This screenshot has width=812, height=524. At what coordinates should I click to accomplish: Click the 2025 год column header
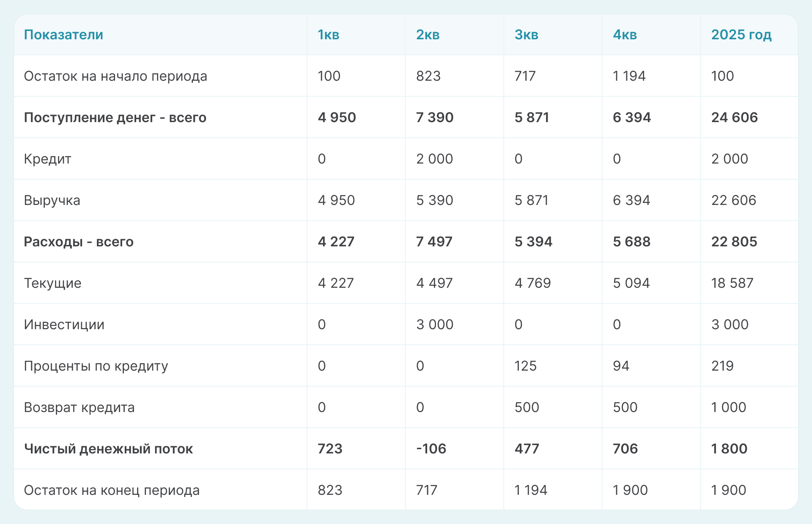click(741, 35)
